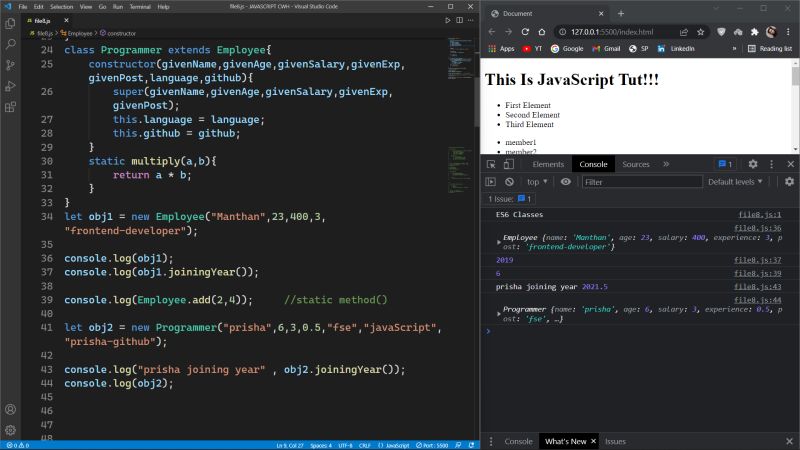
Task: Bookmark this page with star icon
Action: 701,32
